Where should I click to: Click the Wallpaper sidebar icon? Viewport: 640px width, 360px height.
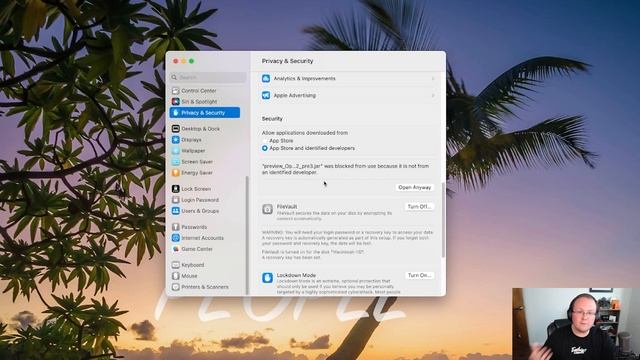pos(176,151)
